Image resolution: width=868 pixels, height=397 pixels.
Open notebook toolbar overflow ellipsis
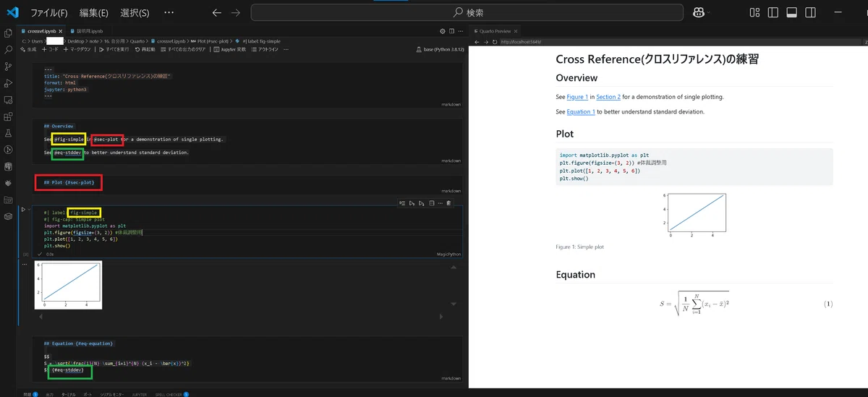(286, 49)
